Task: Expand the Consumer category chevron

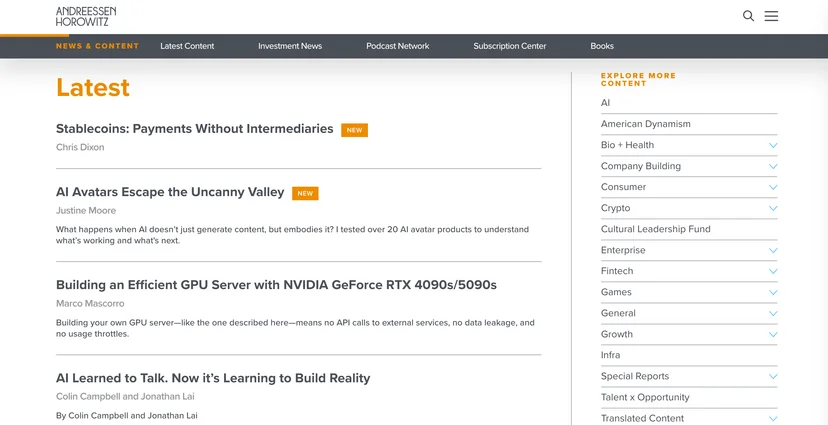Action: click(x=773, y=187)
